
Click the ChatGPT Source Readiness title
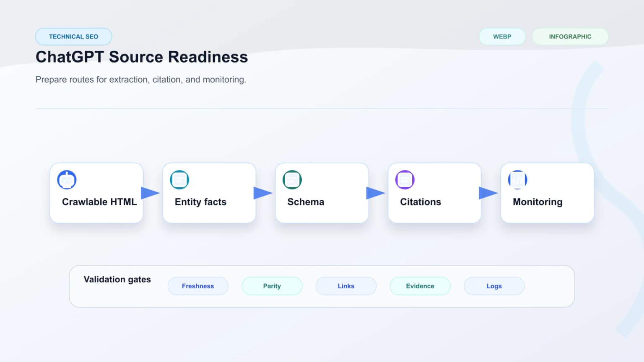pos(142,57)
